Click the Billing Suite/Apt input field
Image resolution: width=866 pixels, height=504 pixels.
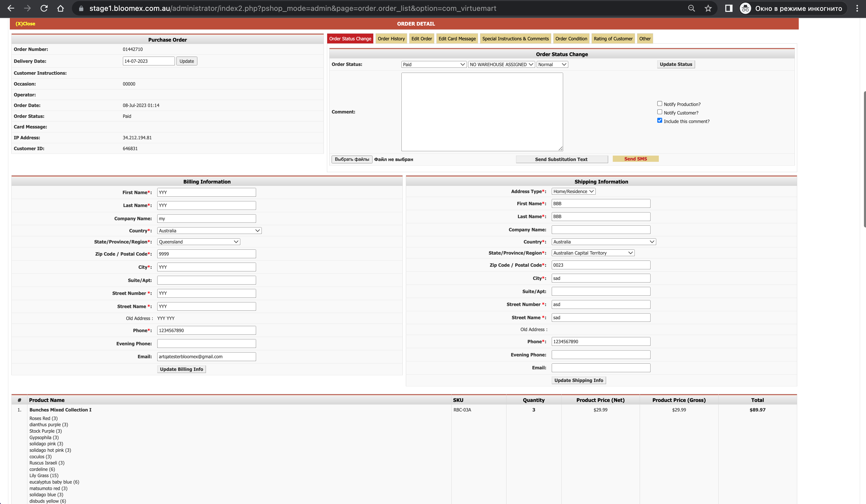tap(206, 280)
